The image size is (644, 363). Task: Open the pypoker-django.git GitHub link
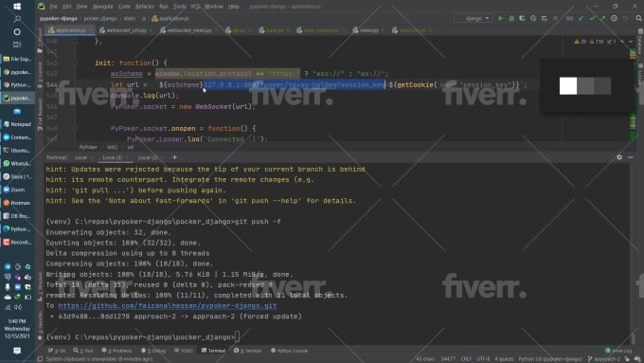(168, 306)
